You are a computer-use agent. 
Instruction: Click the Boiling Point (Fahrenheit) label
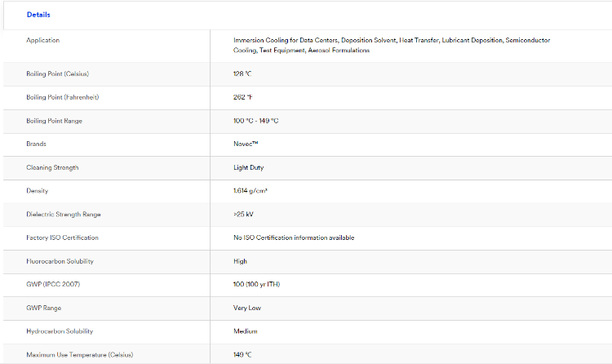click(62, 97)
